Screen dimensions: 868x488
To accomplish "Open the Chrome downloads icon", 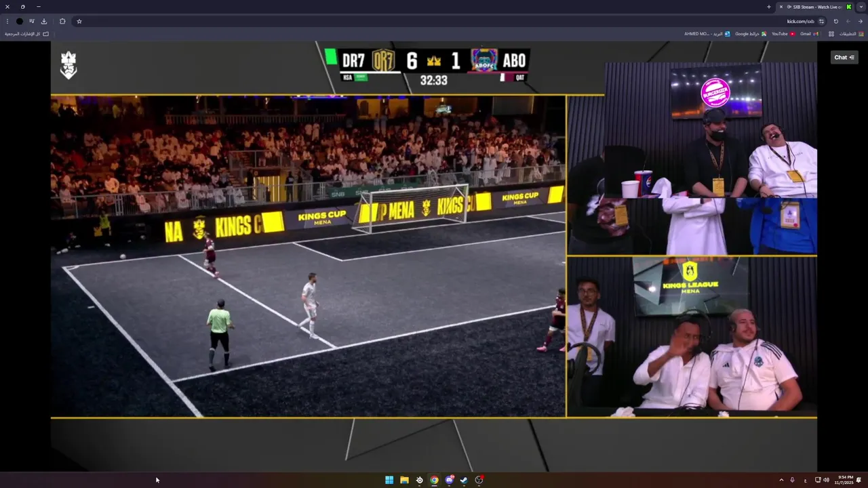I will 44,21.
